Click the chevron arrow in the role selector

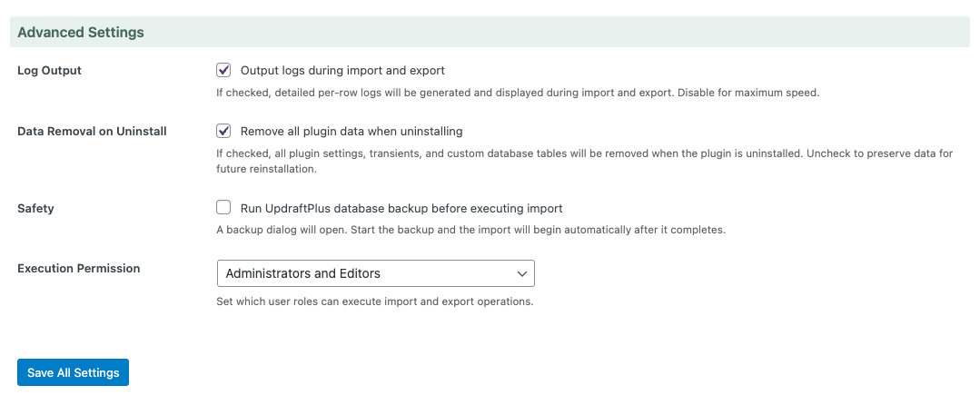(522, 273)
